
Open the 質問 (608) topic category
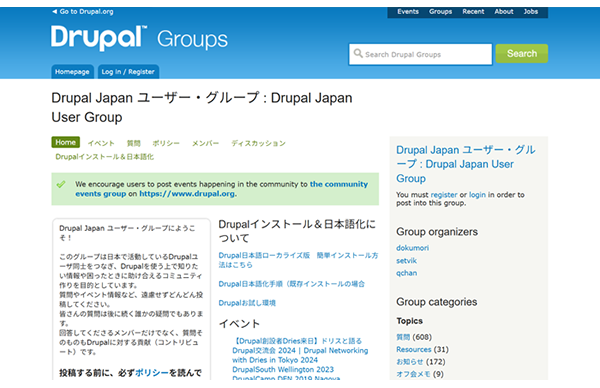point(403,337)
